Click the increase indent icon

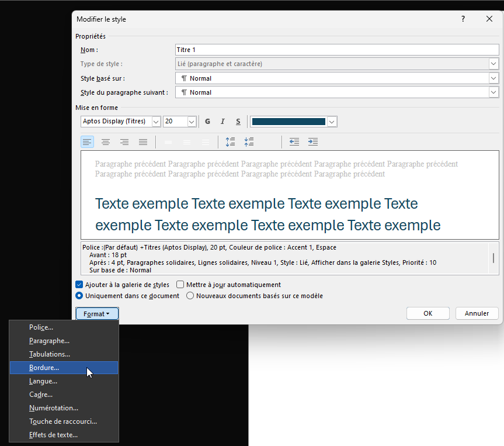click(313, 142)
